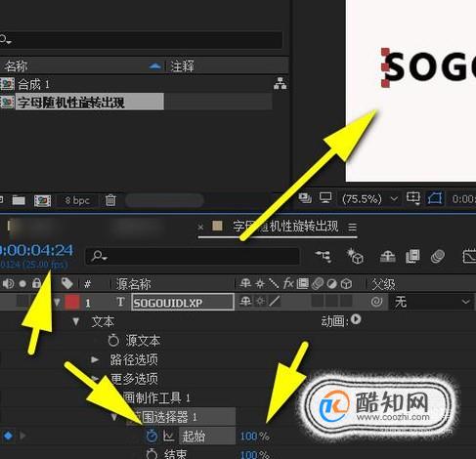Enable frame blending icon in timeline
The width and height of the screenshot is (476, 459).
[x=412, y=257]
